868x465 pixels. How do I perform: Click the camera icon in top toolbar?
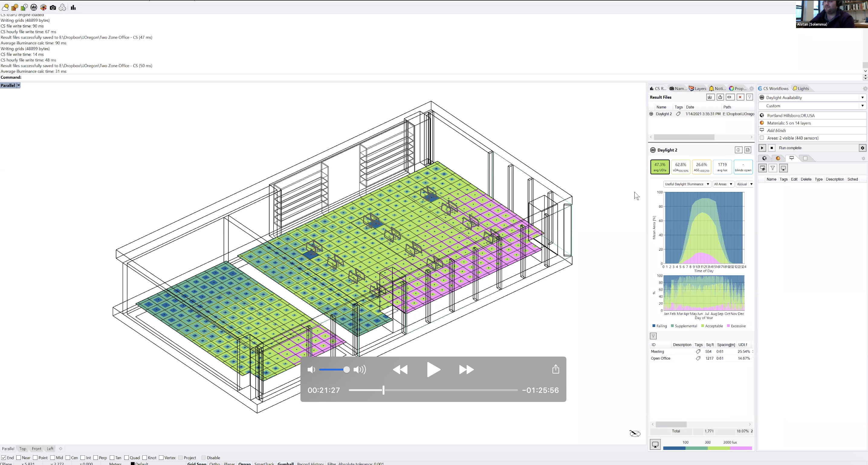click(x=53, y=8)
